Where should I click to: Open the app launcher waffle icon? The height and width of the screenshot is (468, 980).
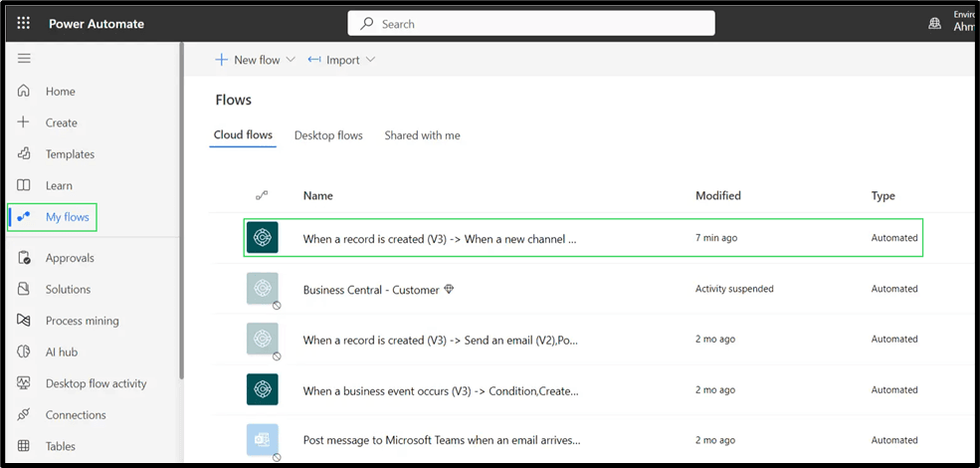[x=24, y=23]
